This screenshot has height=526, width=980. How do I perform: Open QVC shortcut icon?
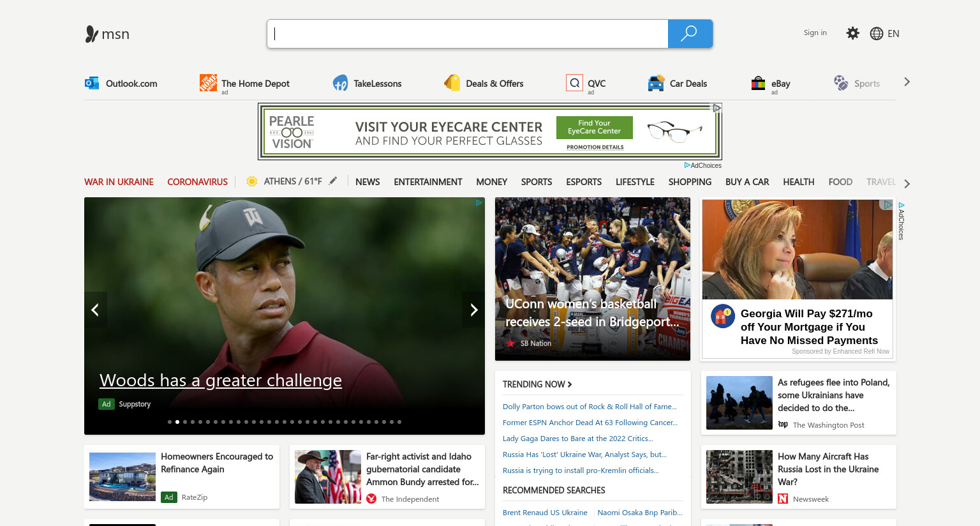[x=575, y=83]
